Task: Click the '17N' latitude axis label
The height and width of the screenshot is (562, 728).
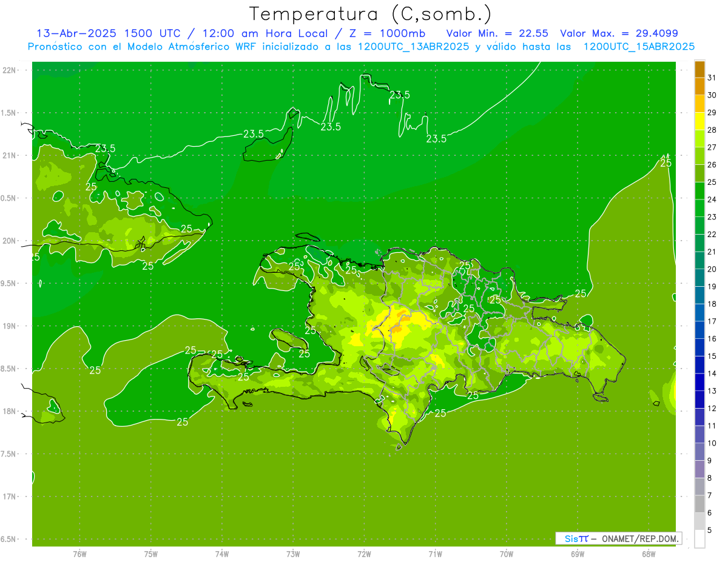Action: pyautogui.click(x=10, y=497)
